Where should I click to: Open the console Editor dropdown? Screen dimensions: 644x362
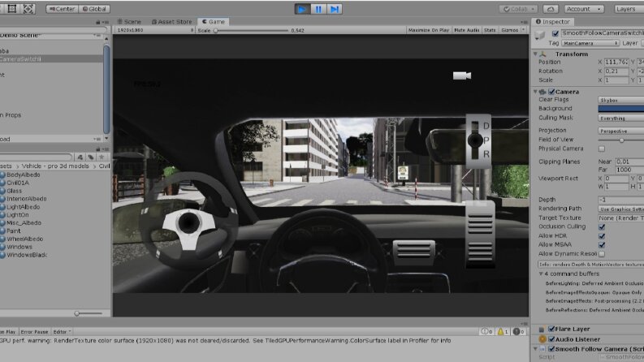click(62, 332)
